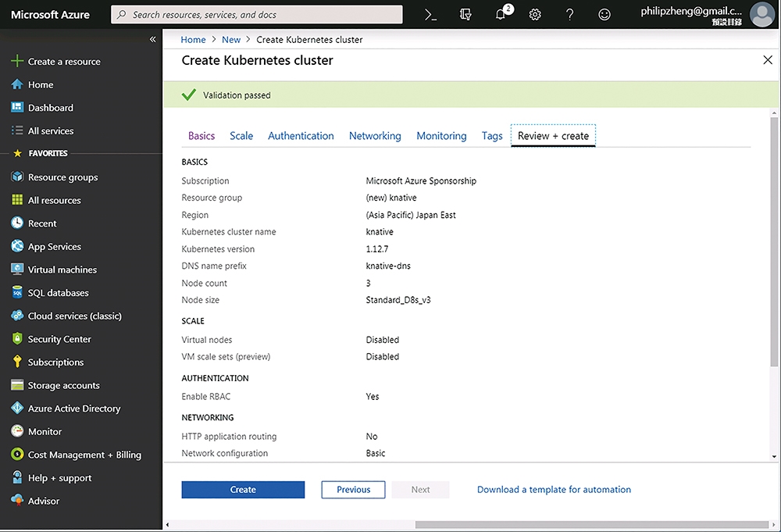The image size is (781, 532).
Task: Click the Monitor gauge icon
Action: tap(17, 431)
